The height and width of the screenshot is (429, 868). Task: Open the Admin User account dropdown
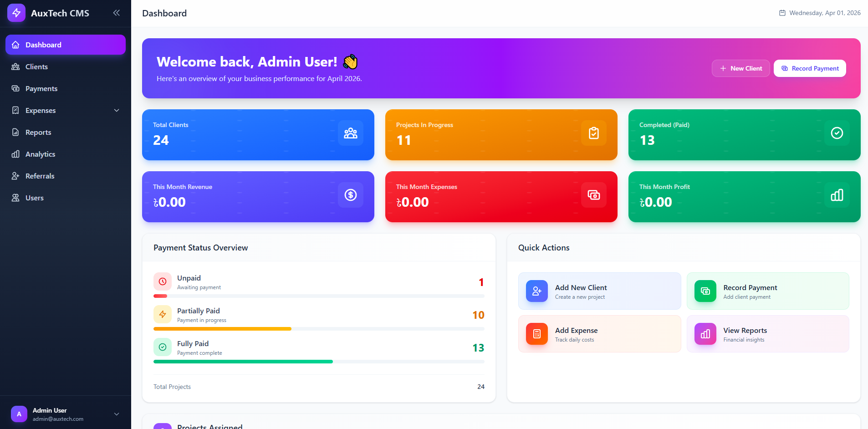point(117,414)
